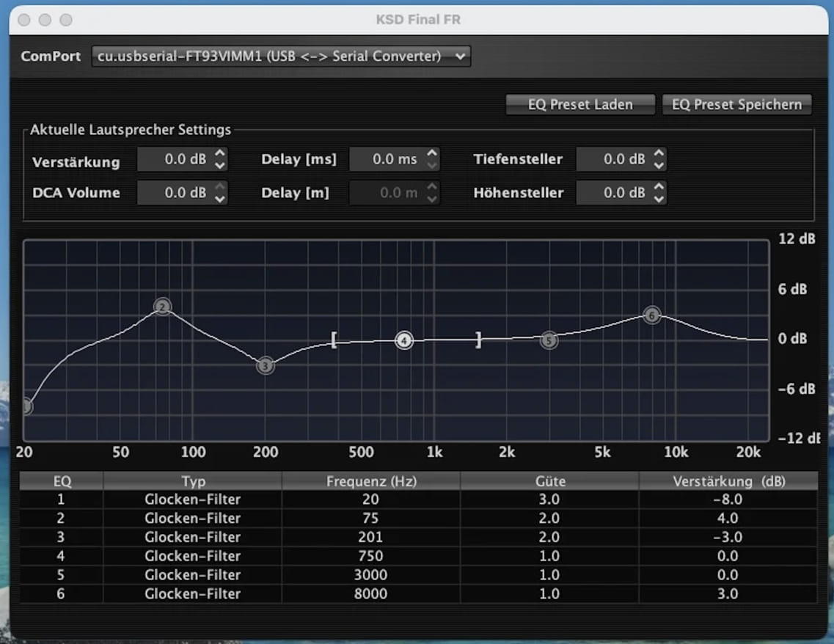Select EQ row 2 Frequenz cell 75

tap(370, 519)
